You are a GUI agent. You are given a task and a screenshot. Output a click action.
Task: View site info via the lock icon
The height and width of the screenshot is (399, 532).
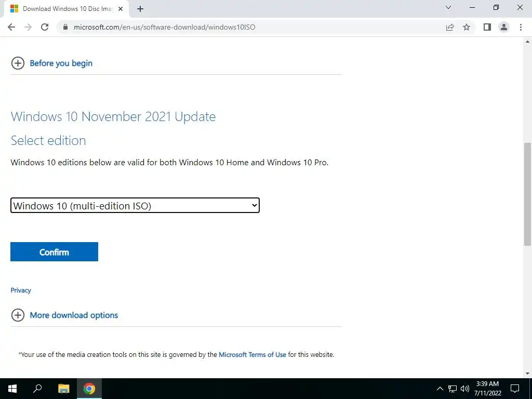point(65,27)
